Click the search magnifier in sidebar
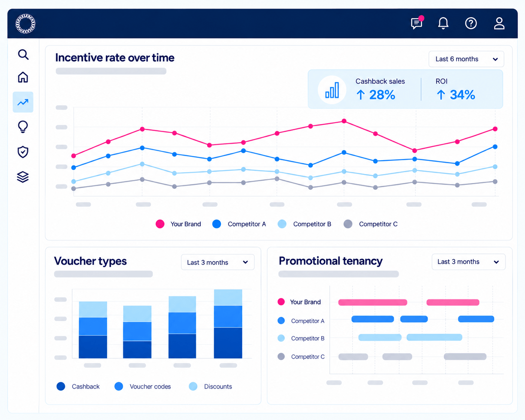Image resolution: width=525 pixels, height=420 pixels. (23, 54)
